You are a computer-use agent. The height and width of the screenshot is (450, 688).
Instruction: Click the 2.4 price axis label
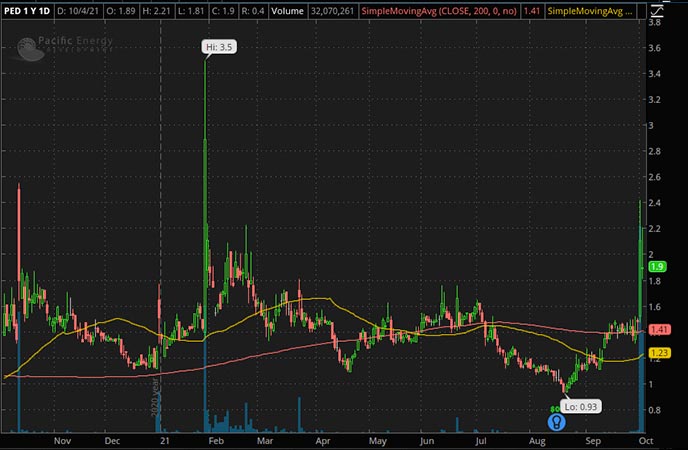[x=655, y=203]
